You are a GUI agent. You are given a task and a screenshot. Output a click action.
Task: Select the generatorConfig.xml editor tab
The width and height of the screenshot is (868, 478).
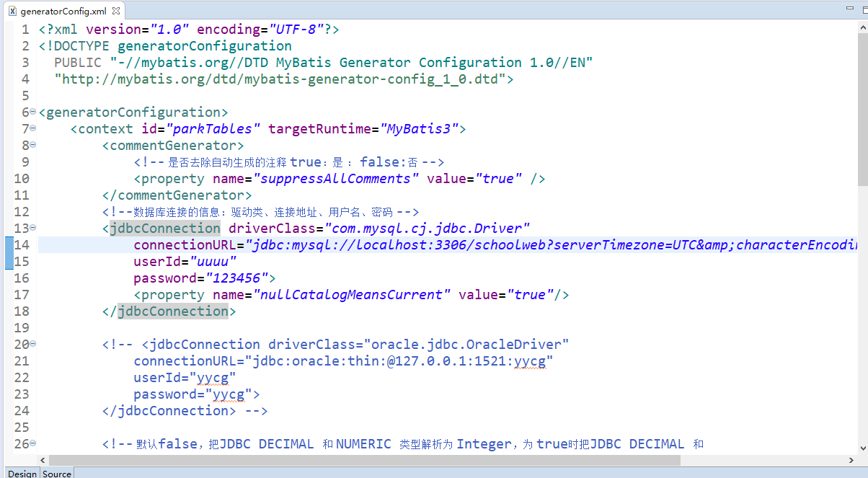click(63, 12)
